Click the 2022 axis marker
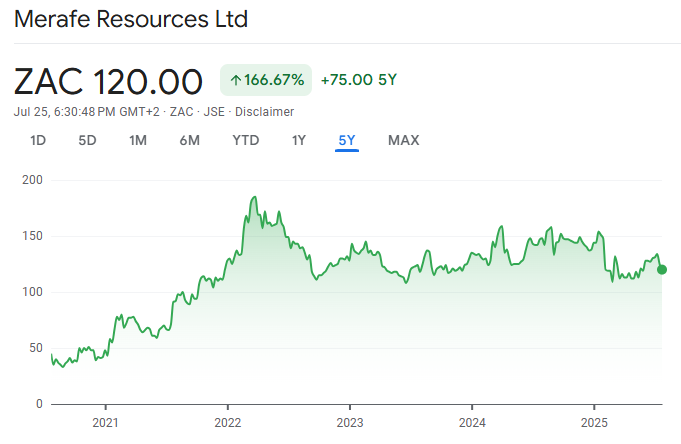Screen dimensions: 681x444 tap(228, 423)
